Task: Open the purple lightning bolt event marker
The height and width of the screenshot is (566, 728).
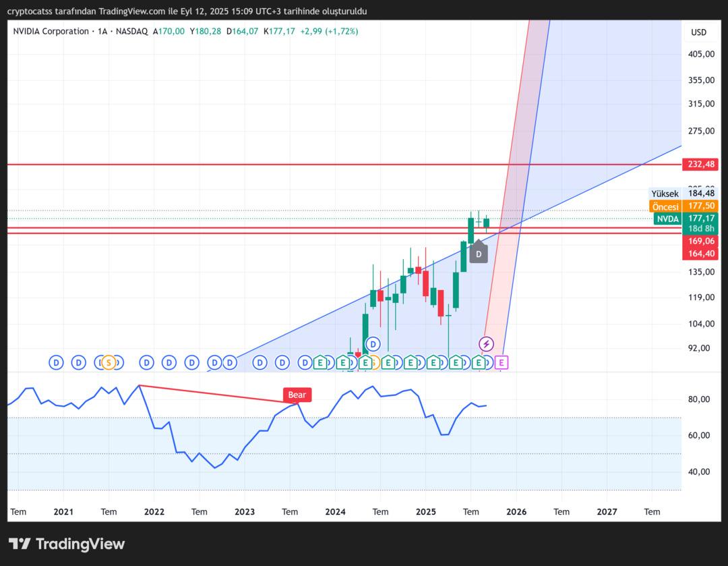Action: click(486, 344)
